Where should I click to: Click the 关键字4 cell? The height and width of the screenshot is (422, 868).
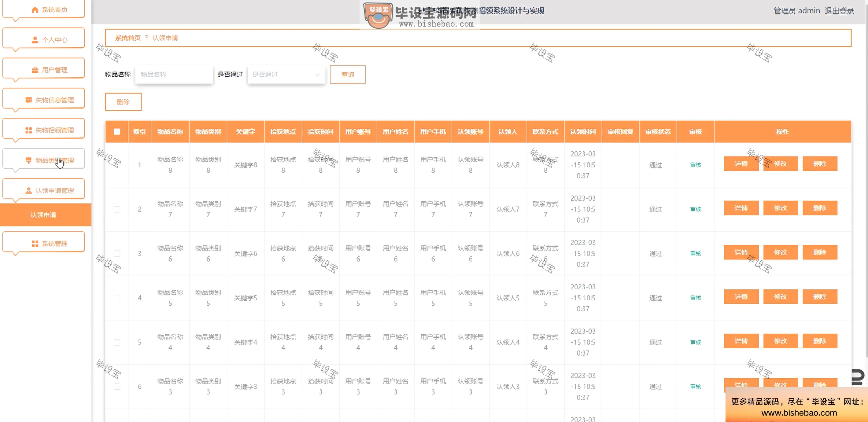coord(246,343)
